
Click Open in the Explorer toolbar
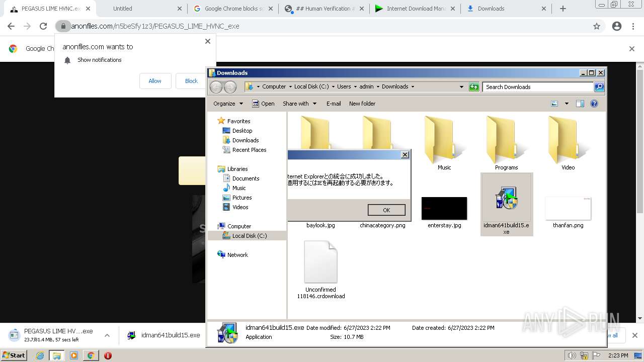pyautogui.click(x=263, y=104)
